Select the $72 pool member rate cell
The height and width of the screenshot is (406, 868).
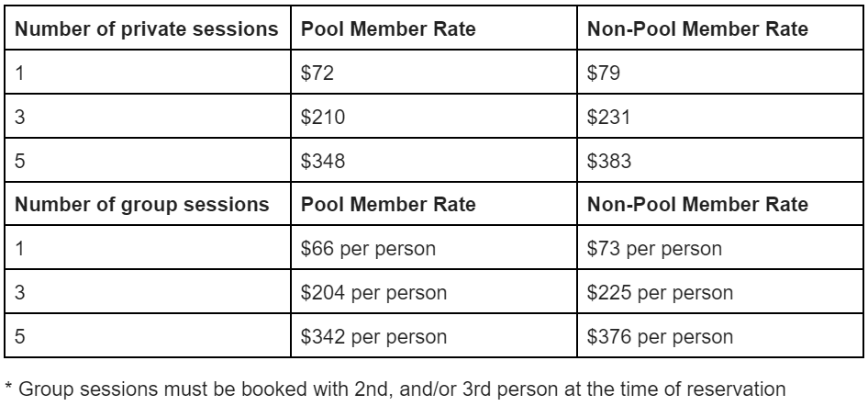(315, 73)
